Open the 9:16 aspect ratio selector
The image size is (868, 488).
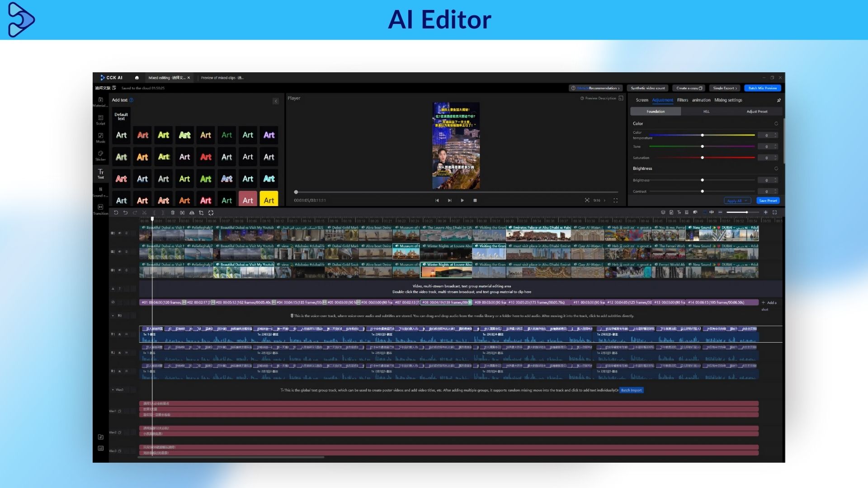point(597,200)
